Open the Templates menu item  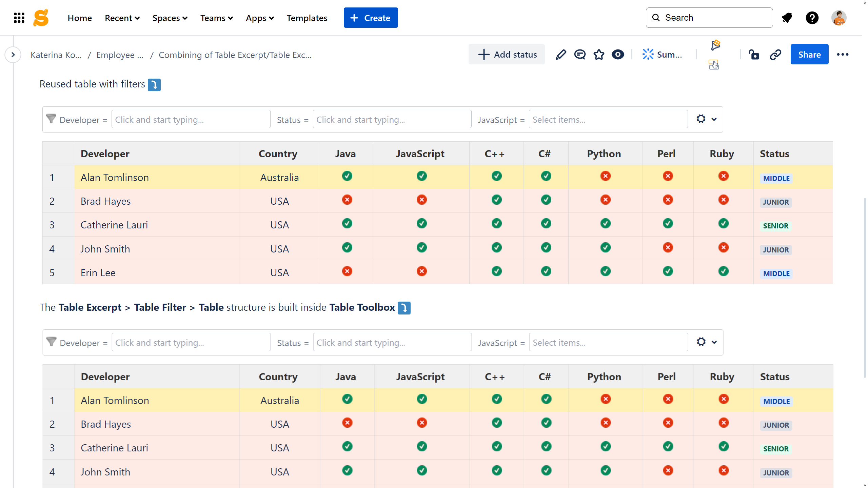coord(307,18)
